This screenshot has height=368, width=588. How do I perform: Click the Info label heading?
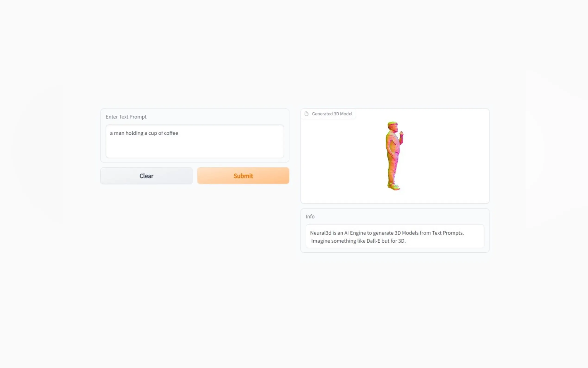coord(310,217)
